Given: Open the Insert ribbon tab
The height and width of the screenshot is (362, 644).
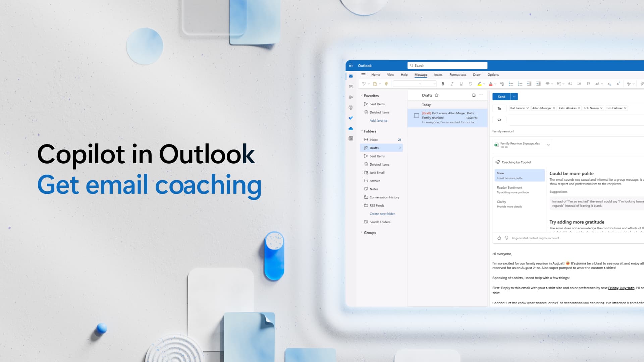Looking at the screenshot, I should [x=438, y=74].
